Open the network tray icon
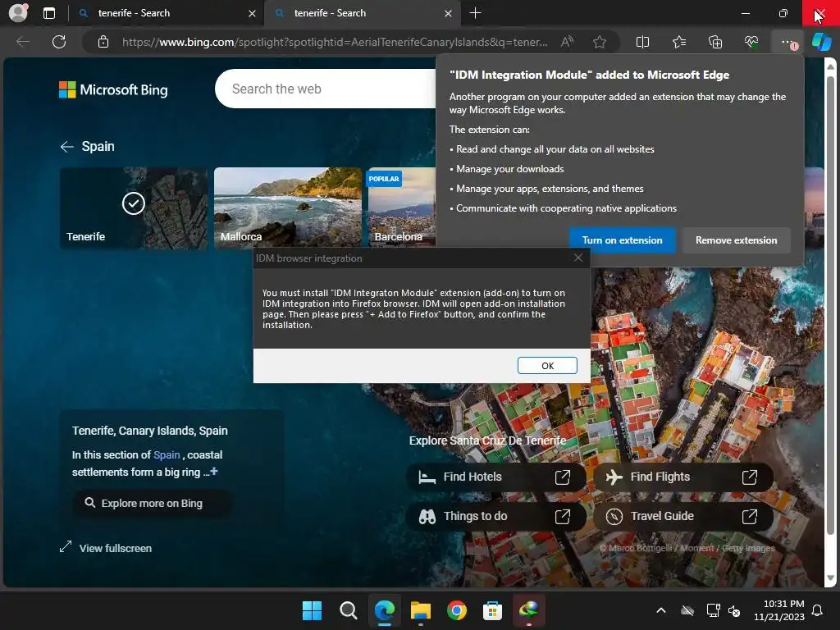Screen dimensions: 840x630 coord(713,610)
